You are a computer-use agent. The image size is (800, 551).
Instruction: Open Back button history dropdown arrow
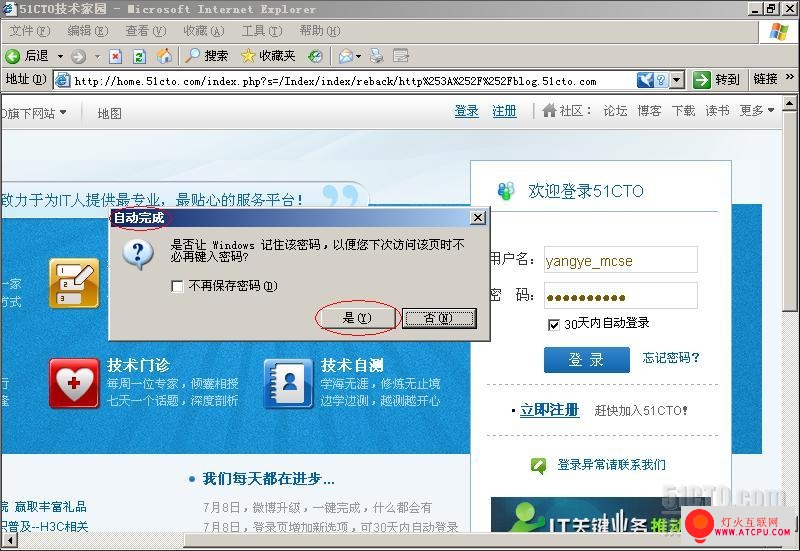(60, 56)
